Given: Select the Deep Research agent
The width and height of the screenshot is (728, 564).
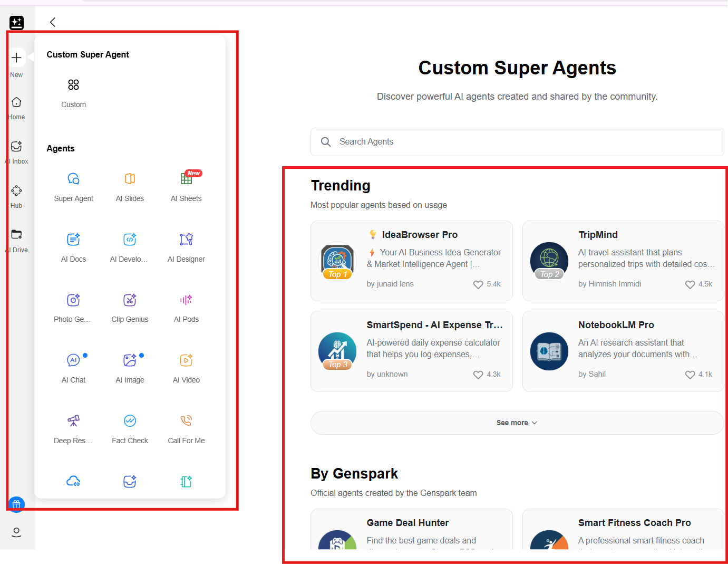Looking at the screenshot, I should coord(73,428).
